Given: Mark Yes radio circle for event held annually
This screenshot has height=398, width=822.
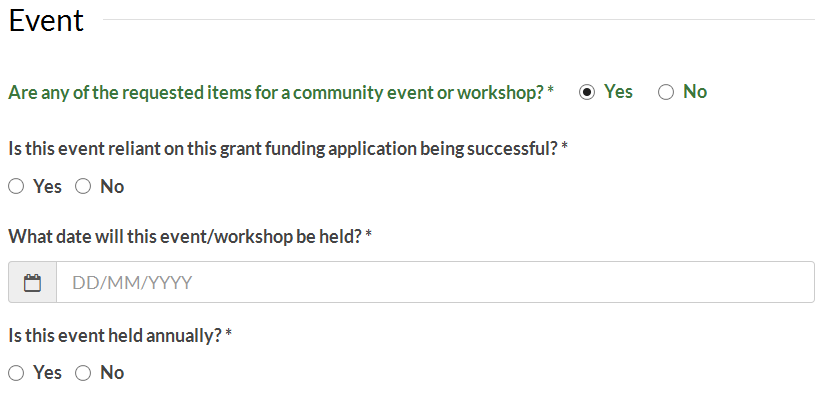Looking at the screenshot, I should tap(16, 373).
